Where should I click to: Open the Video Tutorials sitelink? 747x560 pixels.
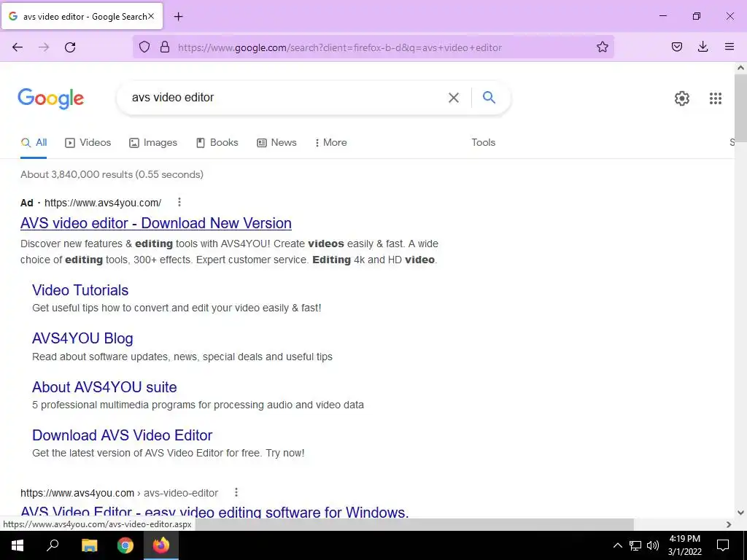tap(80, 290)
